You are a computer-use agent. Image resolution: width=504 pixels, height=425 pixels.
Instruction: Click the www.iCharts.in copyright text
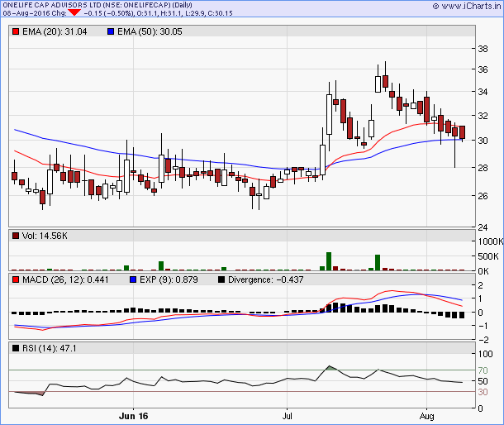coord(467,6)
